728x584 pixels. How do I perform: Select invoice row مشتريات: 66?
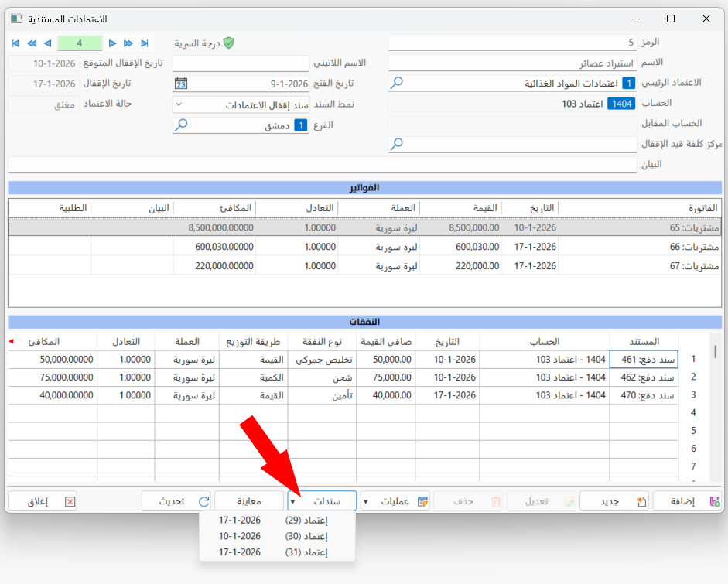tap(365, 247)
